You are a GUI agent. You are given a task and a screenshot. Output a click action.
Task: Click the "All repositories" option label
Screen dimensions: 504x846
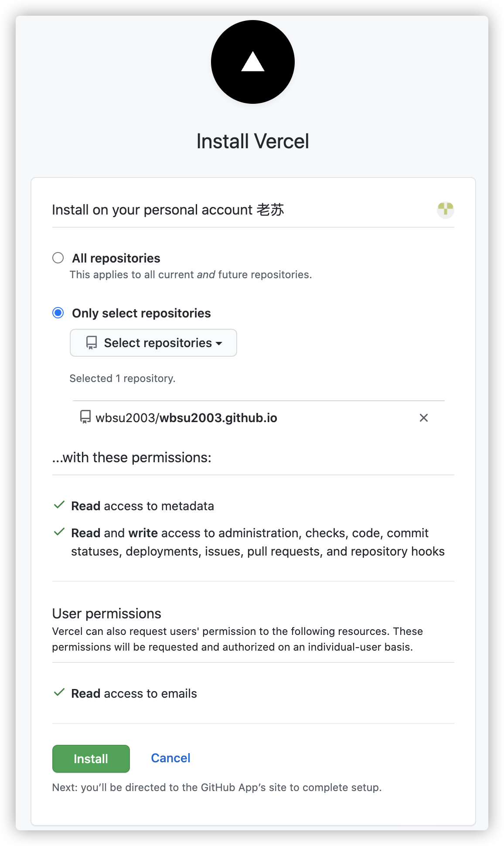coord(116,258)
